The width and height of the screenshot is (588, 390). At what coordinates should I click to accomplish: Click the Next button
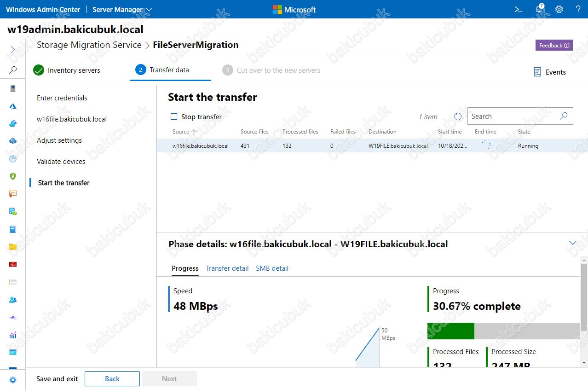pyautogui.click(x=169, y=378)
